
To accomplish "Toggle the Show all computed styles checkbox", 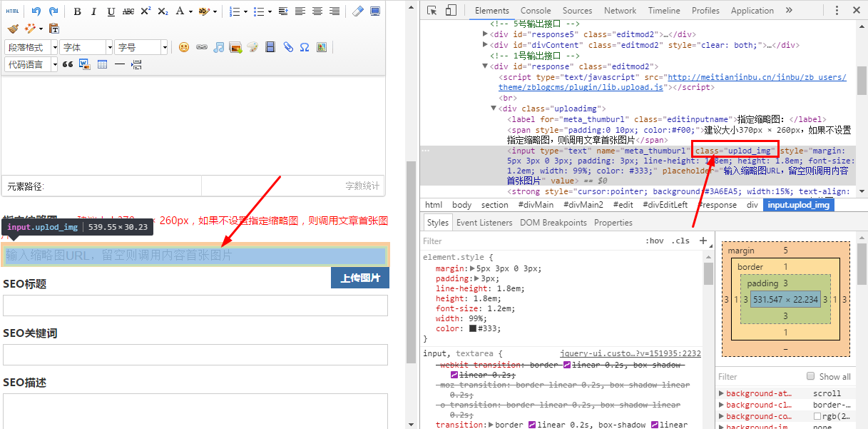I will coord(810,376).
